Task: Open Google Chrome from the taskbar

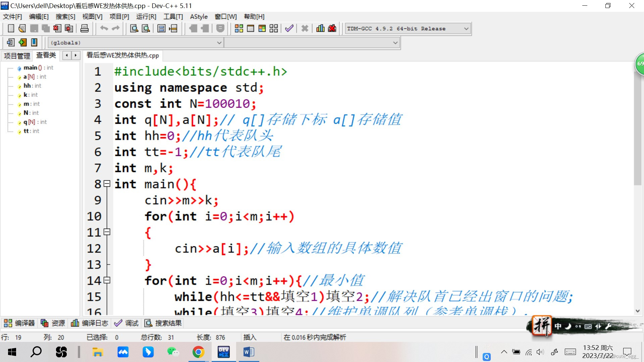Action: [199, 352]
